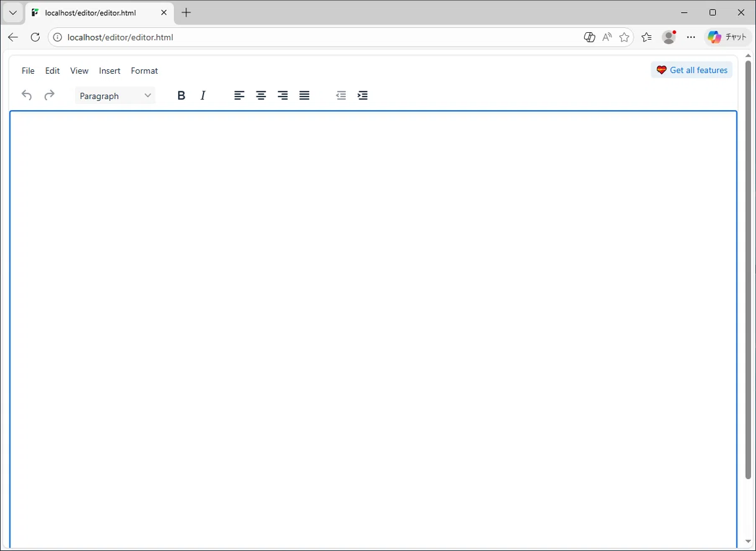Screen dimensions: 756x551
Task: Close the localhost/editor/editor.html tab
Action: click(164, 13)
